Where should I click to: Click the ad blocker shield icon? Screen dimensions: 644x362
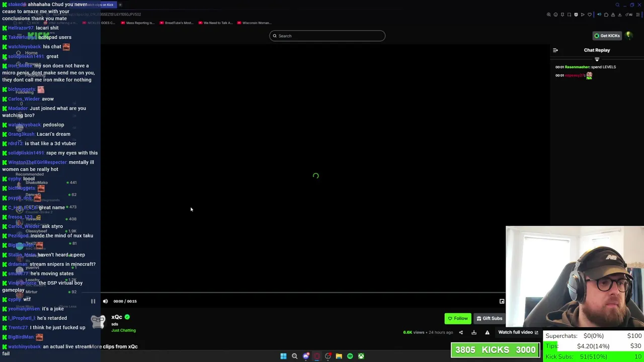pyautogui.click(x=576, y=15)
